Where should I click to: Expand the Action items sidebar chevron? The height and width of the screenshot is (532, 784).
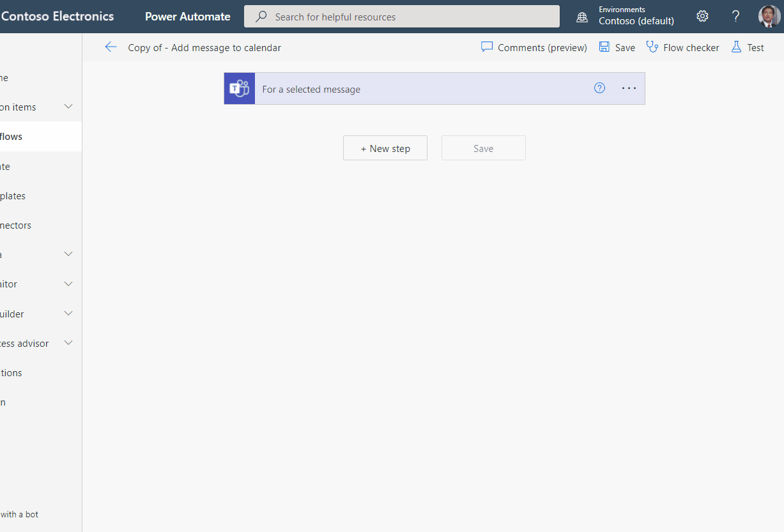click(69, 107)
